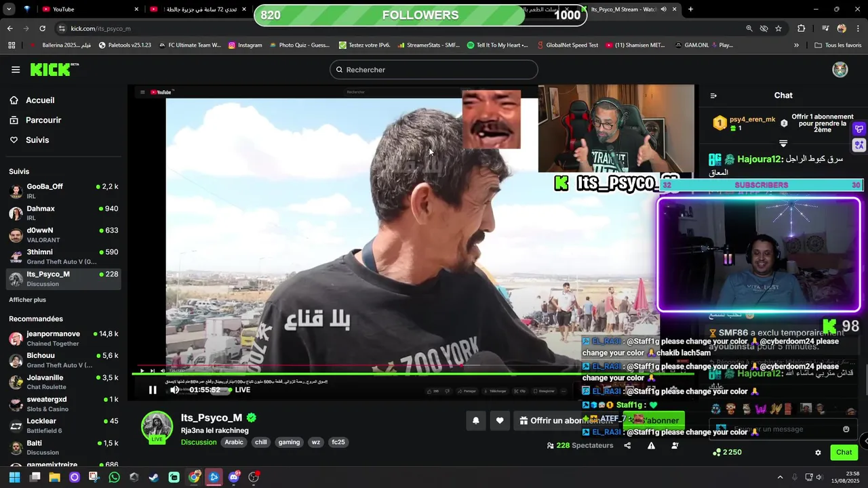
Task: Open Locklear recommended channel
Action: pyautogui.click(x=64, y=426)
